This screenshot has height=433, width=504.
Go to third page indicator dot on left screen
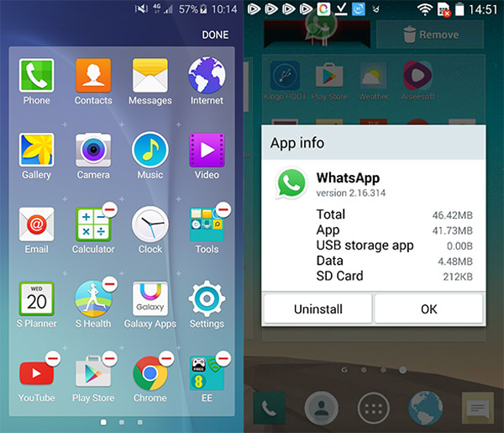click(139, 422)
